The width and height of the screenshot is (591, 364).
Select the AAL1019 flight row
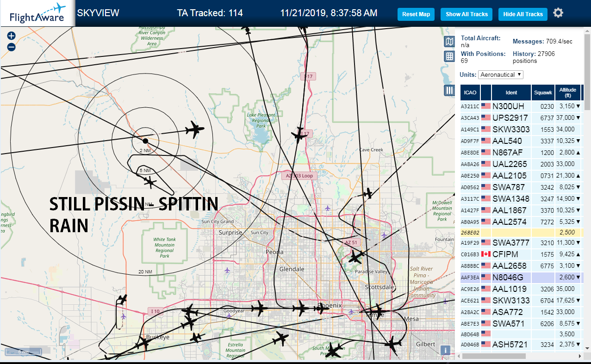[x=522, y=289]
